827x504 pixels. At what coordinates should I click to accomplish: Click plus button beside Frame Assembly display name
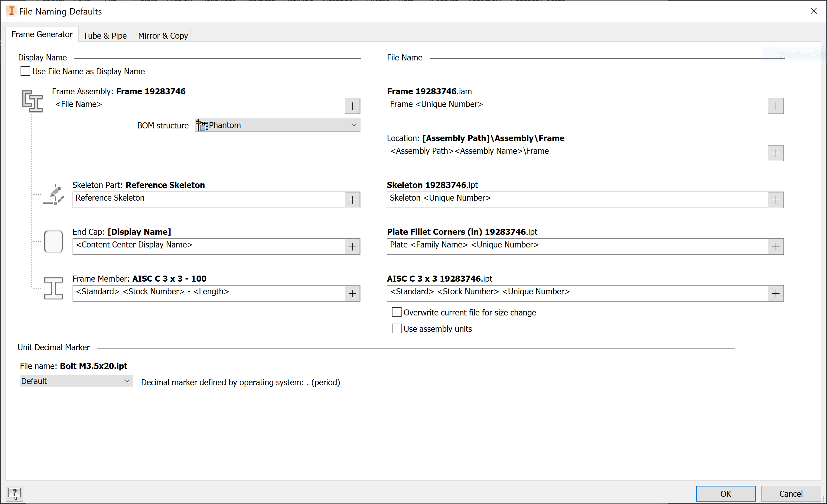(352, 106)
